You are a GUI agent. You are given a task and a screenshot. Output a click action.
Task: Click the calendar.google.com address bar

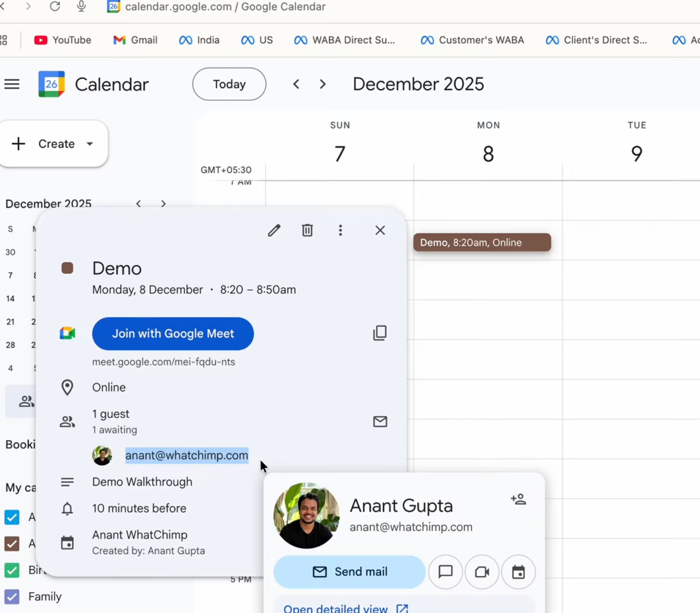point(225,6)
